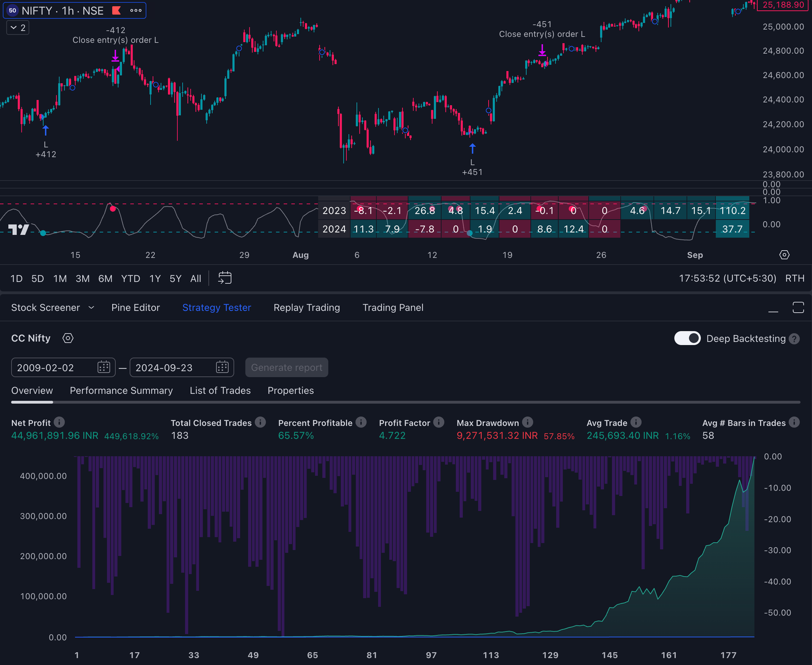Screen dimensions: 812x665
Task: Click Net Profit value 44,961,891.96 INR
Action: (x=55, y=436)
